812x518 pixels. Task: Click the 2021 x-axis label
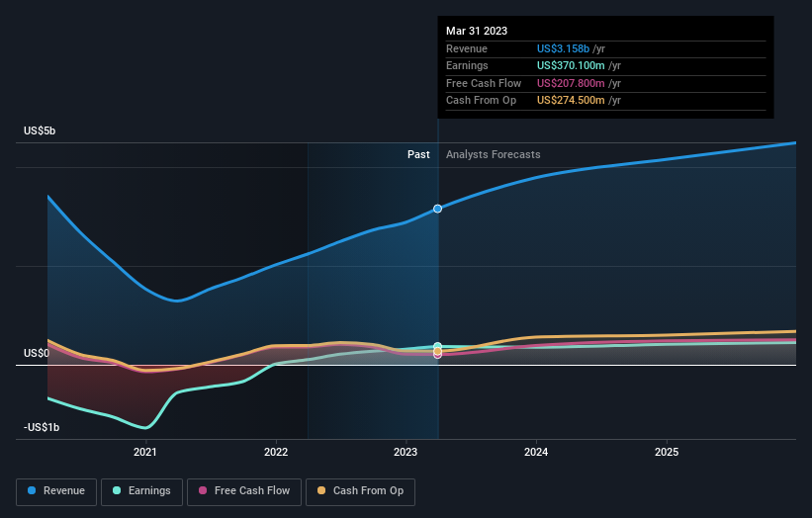click(x=145, y=452)
